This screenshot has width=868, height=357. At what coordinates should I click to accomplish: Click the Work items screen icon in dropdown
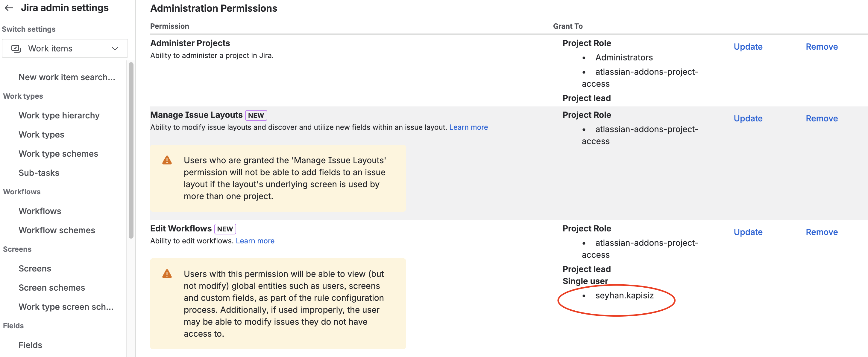pos(16,48)
